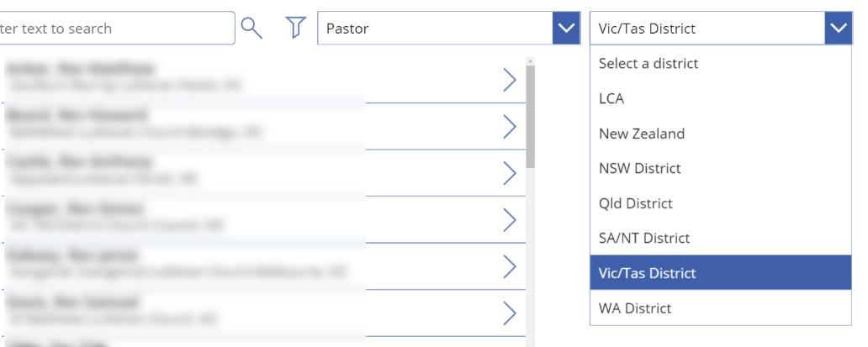Expand the Pastor dropdown arrow
Screen dimensions: 868x347
566,29
